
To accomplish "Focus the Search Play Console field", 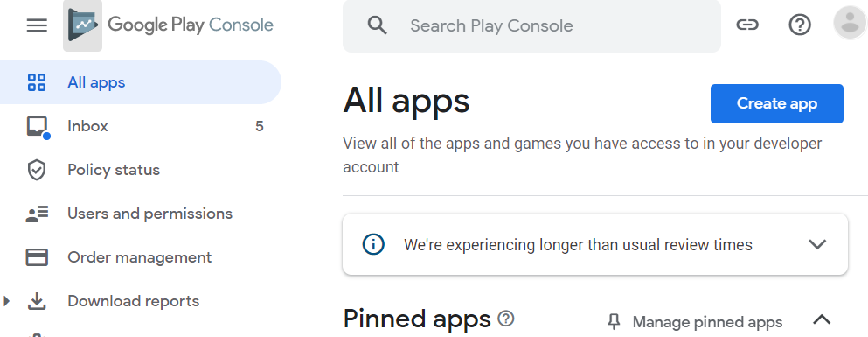I will (531, 26).
